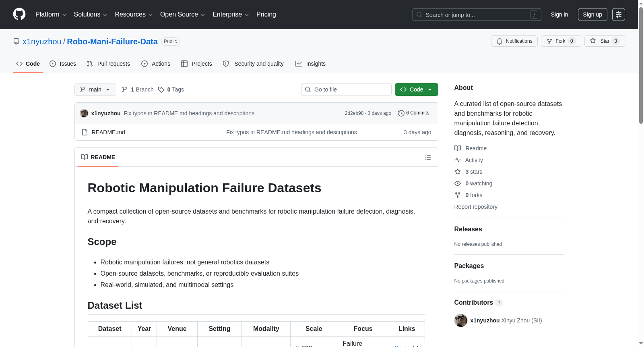The image size is (644, 347).
Task: Focus the Go to file search box
Action: point(346,89)
